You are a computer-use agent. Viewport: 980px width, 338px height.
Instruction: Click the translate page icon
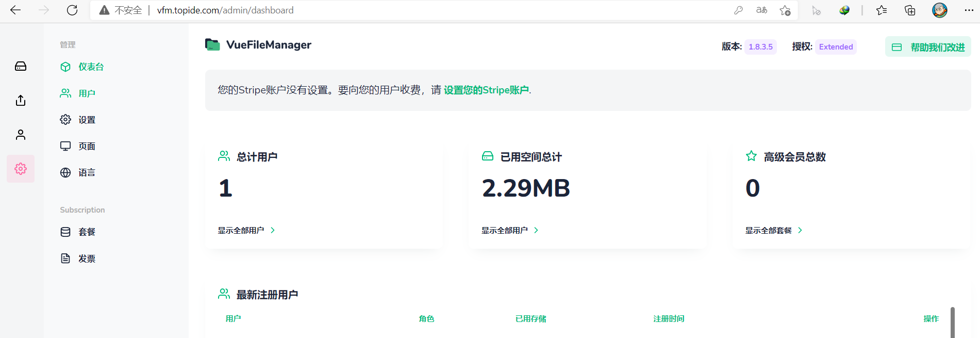point(761,10)
